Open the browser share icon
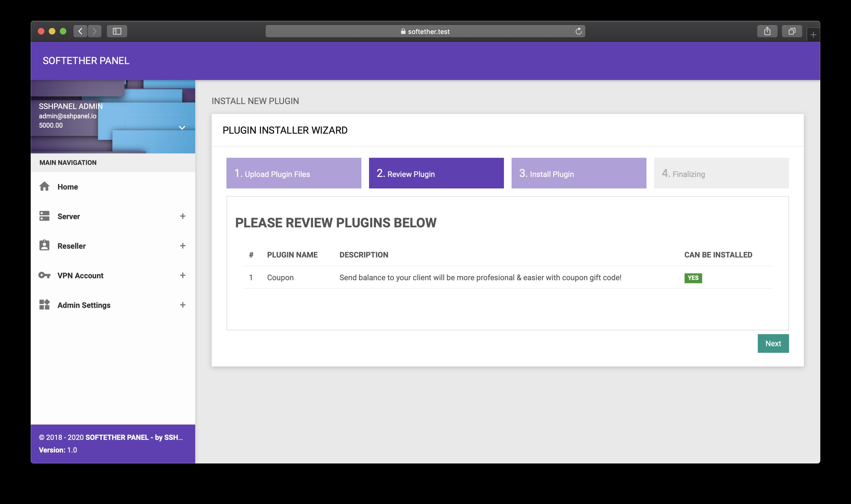The width and height of the screenshot is (851, 504). (x=767, y=31)
